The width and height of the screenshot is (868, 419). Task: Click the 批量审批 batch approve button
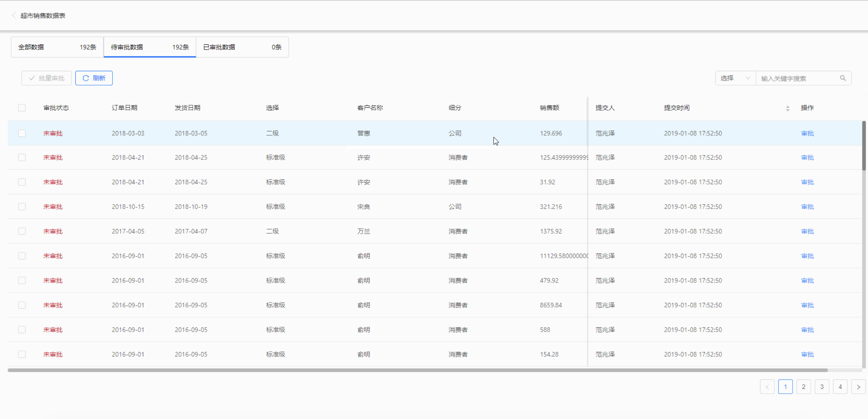point(47,78)
